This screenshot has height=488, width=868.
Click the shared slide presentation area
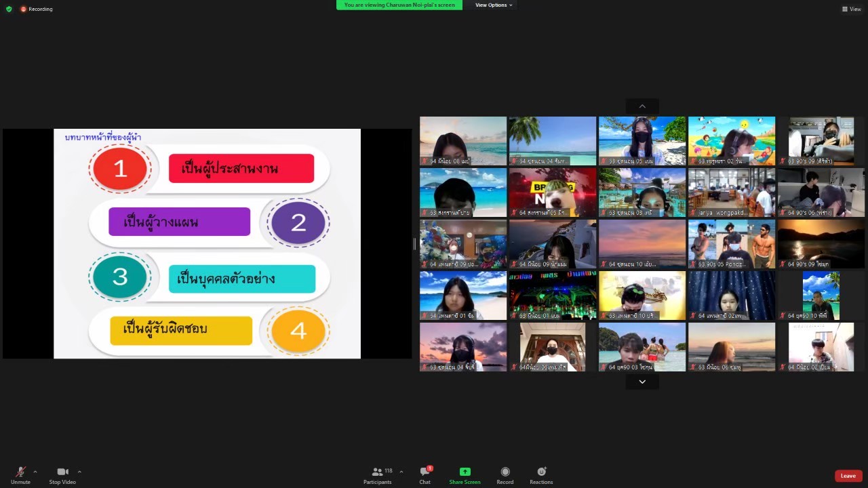tap(207, 243)
